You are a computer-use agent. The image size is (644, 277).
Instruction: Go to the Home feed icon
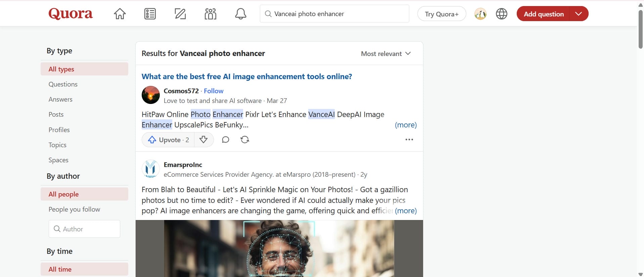(x=120, y=14)
